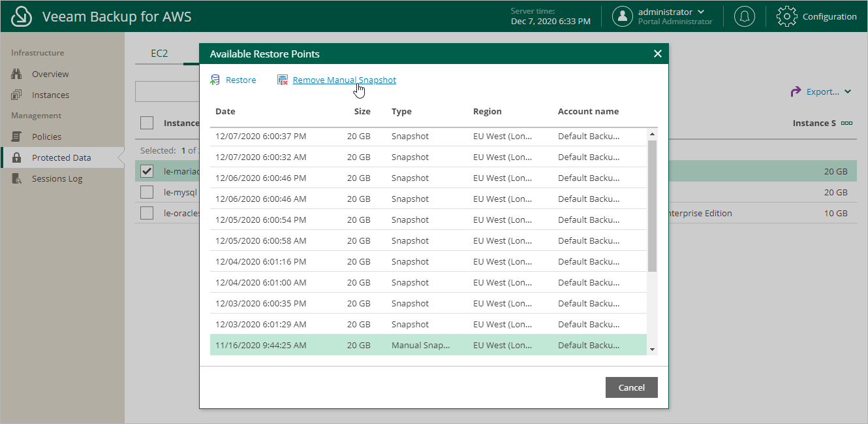
Task: Open Policies in the sidebar
Action: pos(46,137)
